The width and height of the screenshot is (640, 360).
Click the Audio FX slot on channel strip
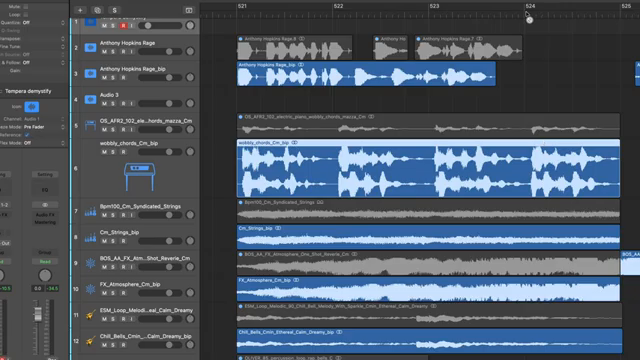45,215
